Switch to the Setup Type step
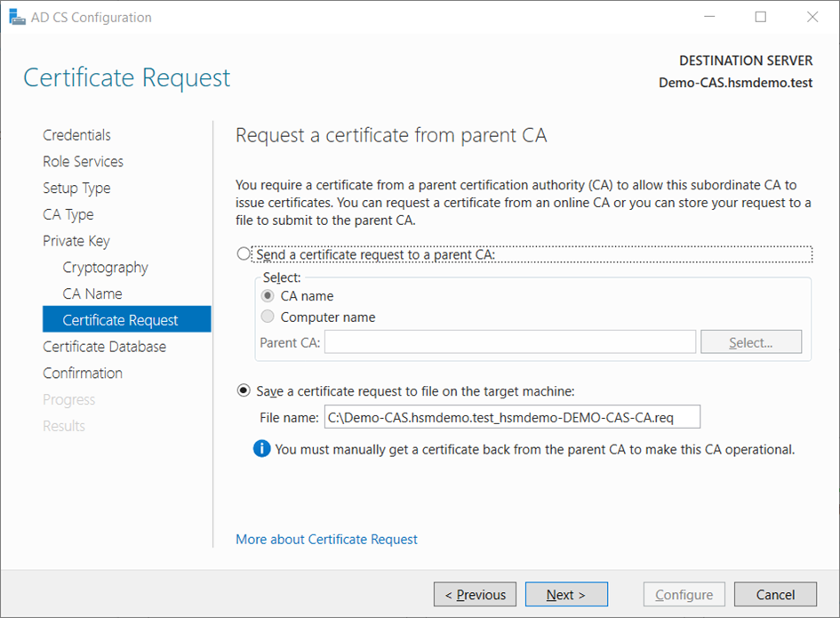Screen dimensions: 840x618 point(76,189)
